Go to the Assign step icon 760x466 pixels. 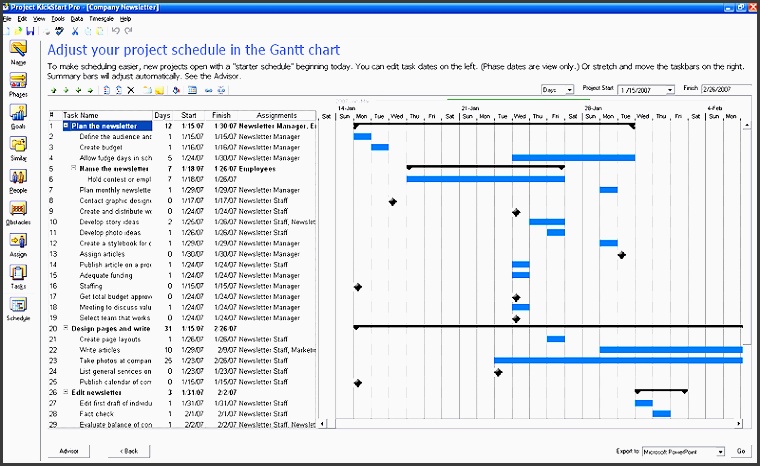18,244
